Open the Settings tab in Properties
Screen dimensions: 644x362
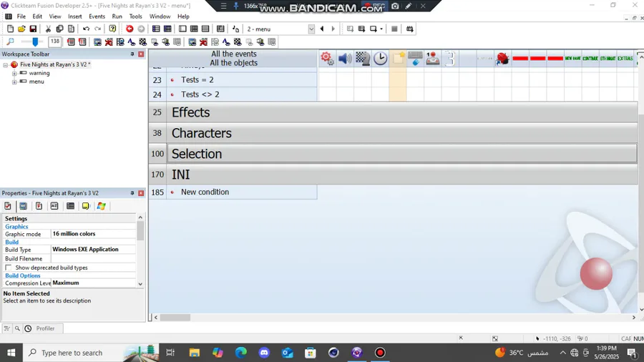click(x=7, y=206)
